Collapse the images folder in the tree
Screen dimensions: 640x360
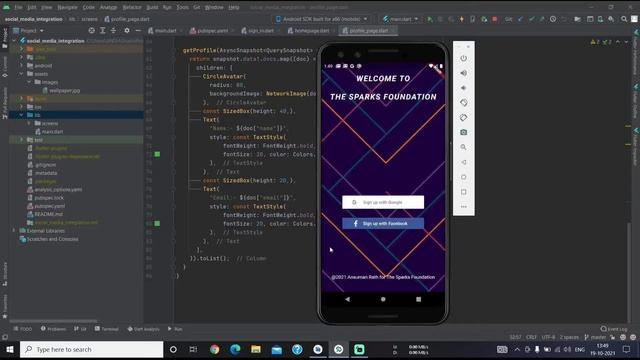[x=29, y=82]
